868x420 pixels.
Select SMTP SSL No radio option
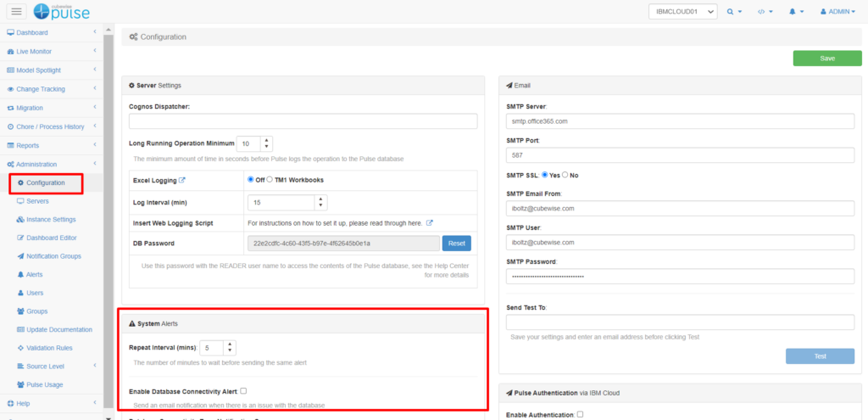pos(565,175)
